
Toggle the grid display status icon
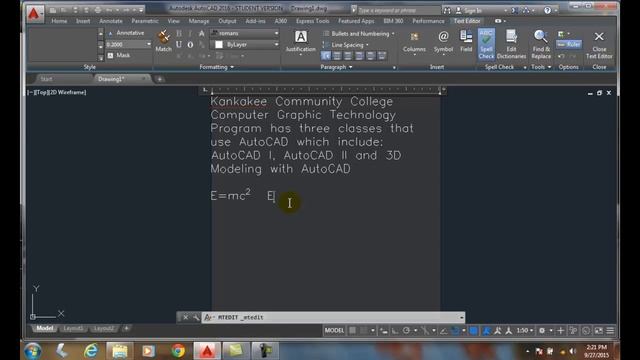(352, 330)
